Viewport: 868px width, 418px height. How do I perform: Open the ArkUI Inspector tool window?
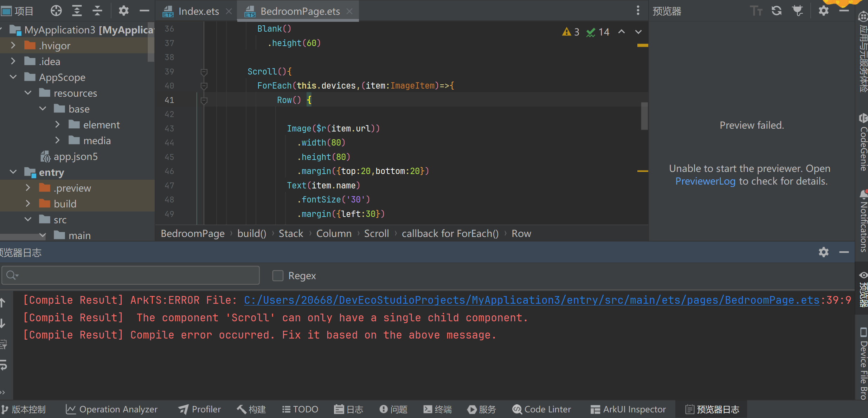click(x=628, y=409)
